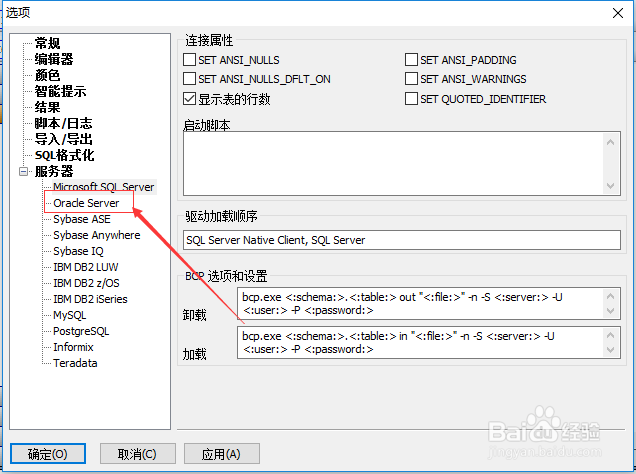Collapse the 服务器 tree node
This screenshot has width=636, height=474.
click(23, 172)
